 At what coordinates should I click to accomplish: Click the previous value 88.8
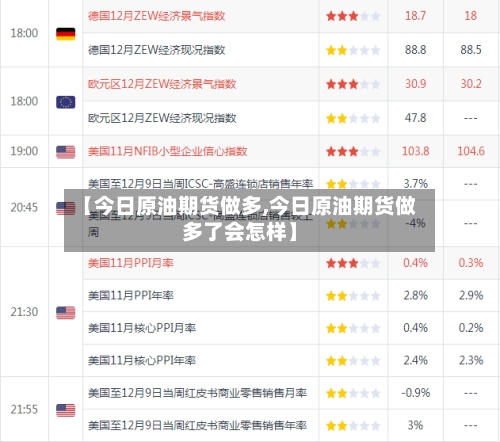coord(415,50)
